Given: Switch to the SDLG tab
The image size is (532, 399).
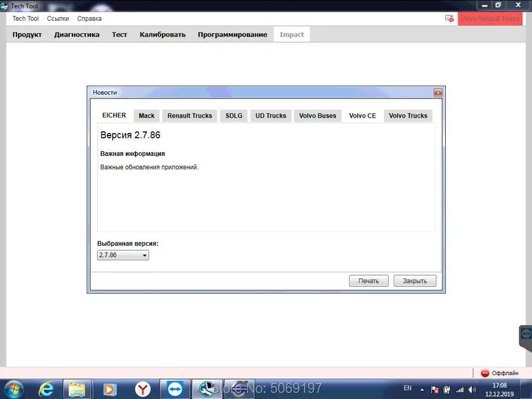Looking at the screenshot, I should point(234,115).
